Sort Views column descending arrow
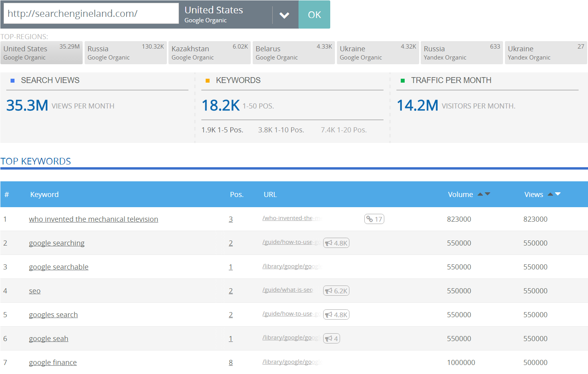This screenshot has width=588, height=374. point(558,194)
